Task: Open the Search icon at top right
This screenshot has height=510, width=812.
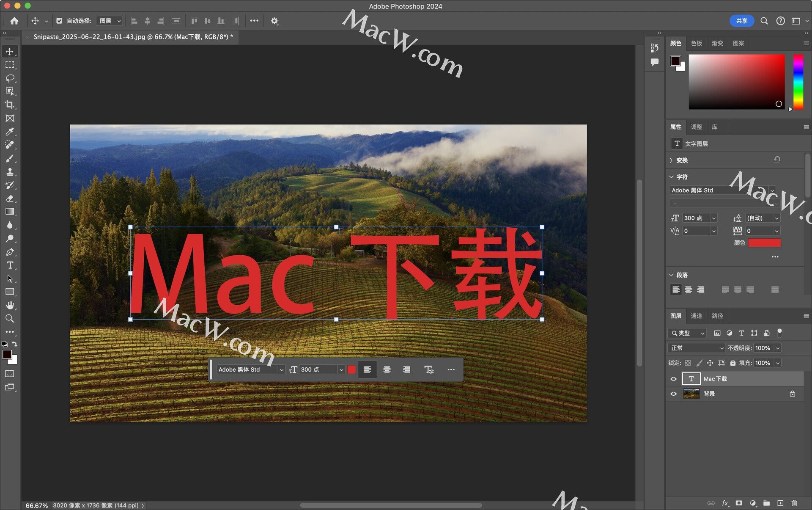Action: (764, 21)
